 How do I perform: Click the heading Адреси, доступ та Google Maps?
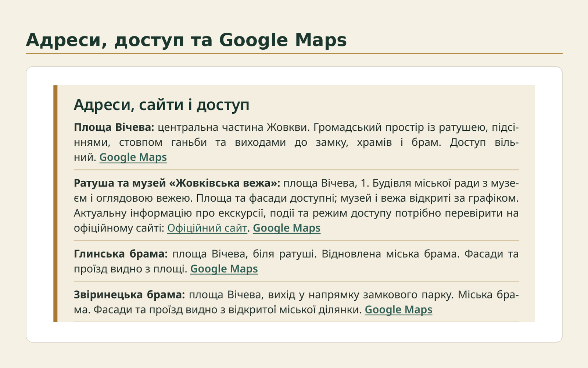point(186,40)
